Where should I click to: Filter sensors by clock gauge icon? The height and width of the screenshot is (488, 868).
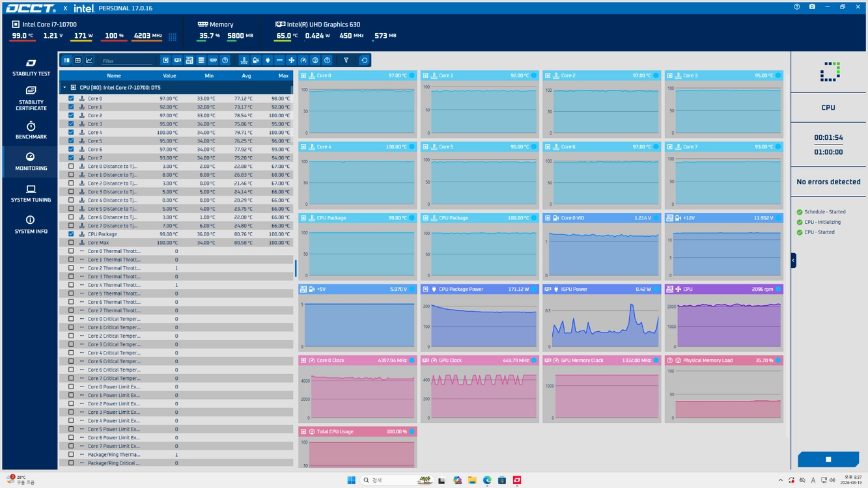pos(303,61)
